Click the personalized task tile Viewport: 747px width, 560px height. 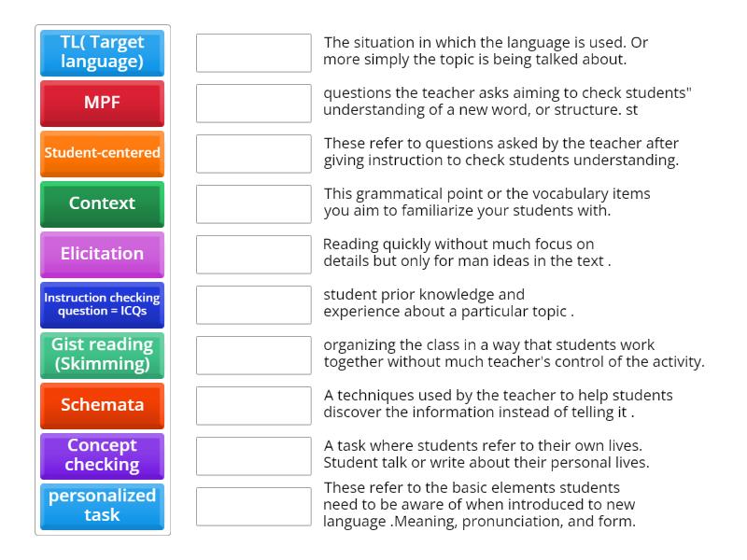pos(101,506)
